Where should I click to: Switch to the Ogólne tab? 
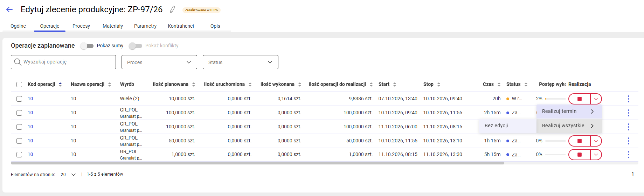coord(18,26)
